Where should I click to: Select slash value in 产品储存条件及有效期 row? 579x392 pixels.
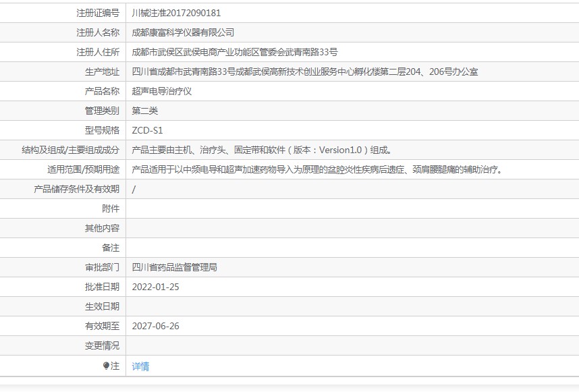pos(134,190)
